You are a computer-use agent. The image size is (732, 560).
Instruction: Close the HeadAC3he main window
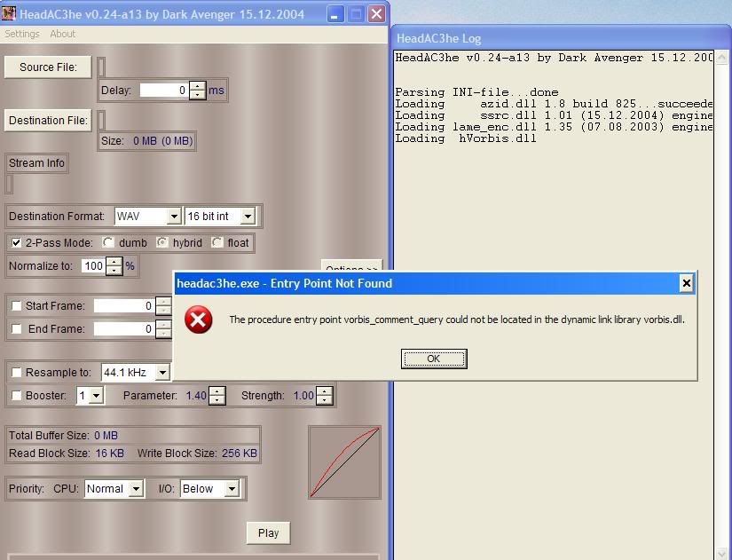click(x=377, y=14)
